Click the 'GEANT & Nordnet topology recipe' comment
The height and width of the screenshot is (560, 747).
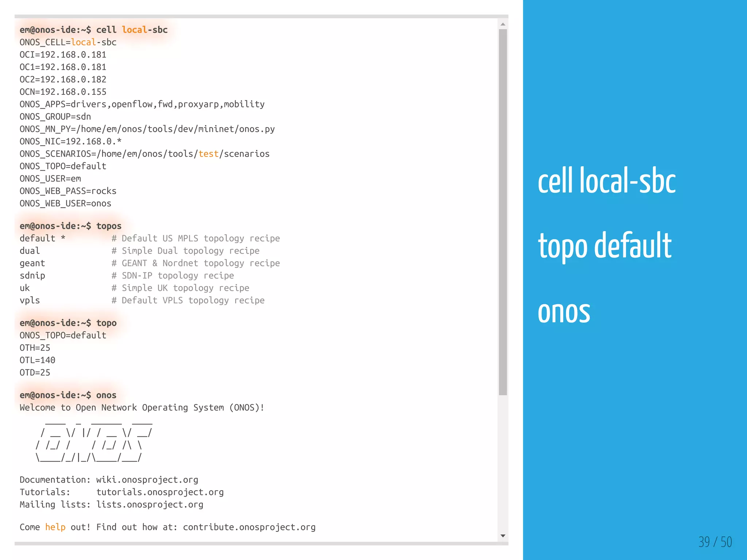coord(196,263)
